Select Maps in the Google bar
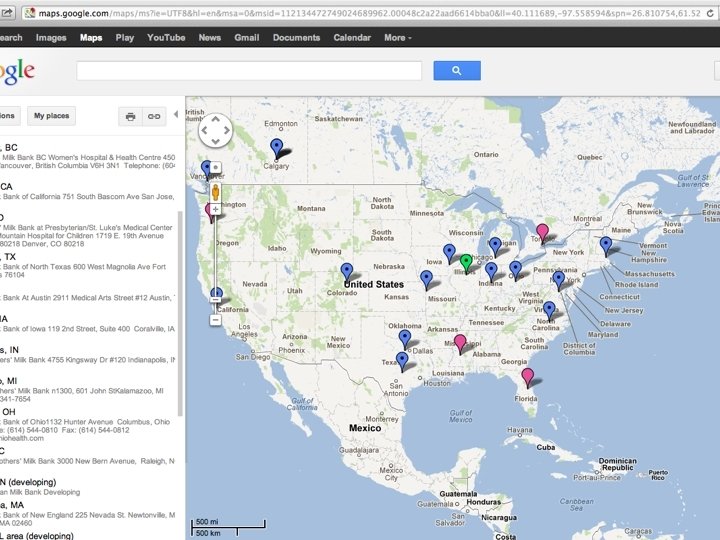The image size is (720, 540). pyautogui.click(x=91, y=38)
